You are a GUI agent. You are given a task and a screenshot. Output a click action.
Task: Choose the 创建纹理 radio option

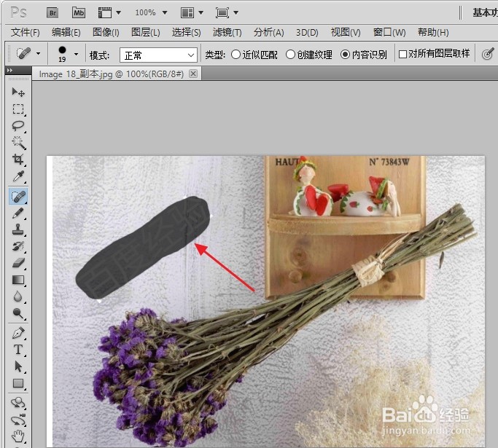pyautogui.click(x=309, y=55)
